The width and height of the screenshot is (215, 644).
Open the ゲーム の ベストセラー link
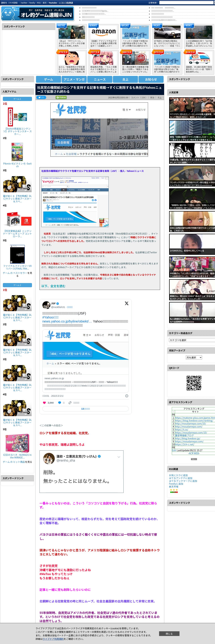15,273
